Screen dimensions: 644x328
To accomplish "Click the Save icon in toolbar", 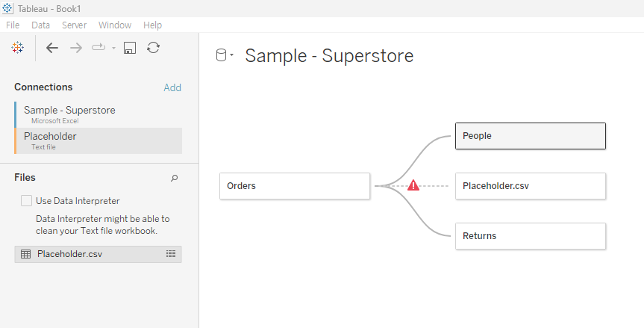I will [129, 48].
